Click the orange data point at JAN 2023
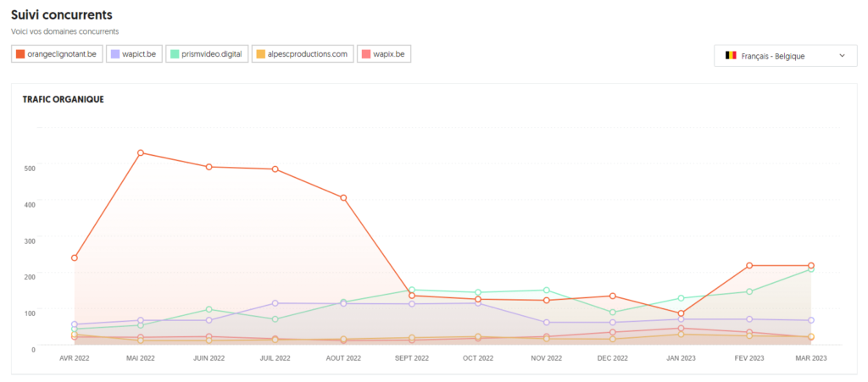This screenshot has height=382, width=868. pos(681,313)
